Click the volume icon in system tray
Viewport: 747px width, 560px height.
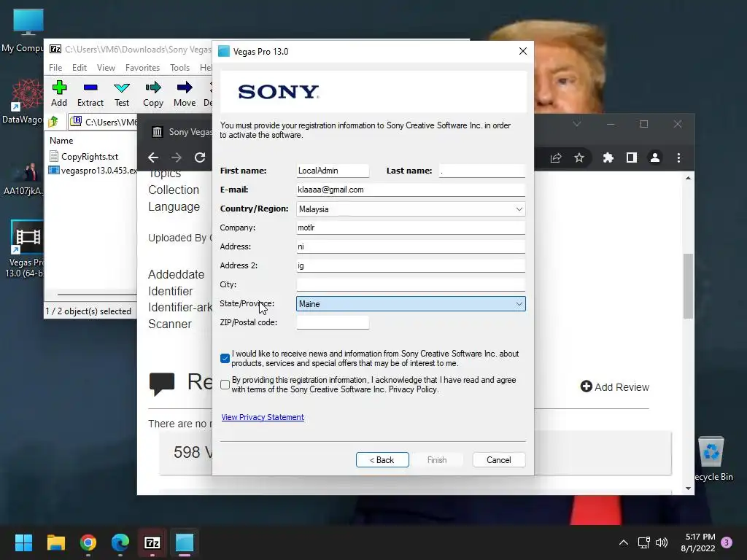point(661,542)
